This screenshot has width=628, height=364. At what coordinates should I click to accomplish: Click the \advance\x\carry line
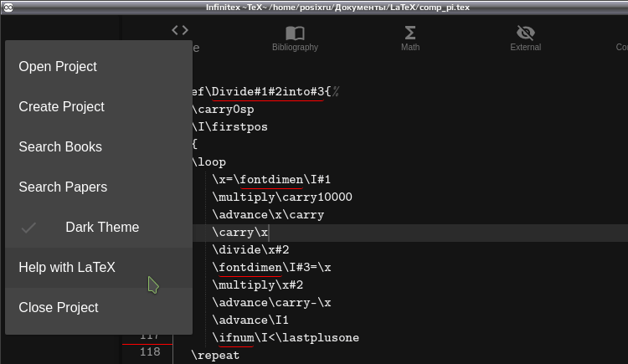coord(268,215)
